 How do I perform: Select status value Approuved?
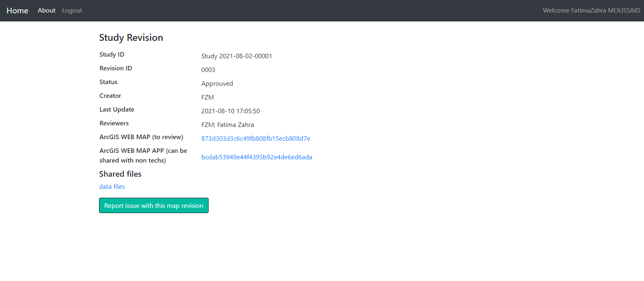tap(217, 83)
